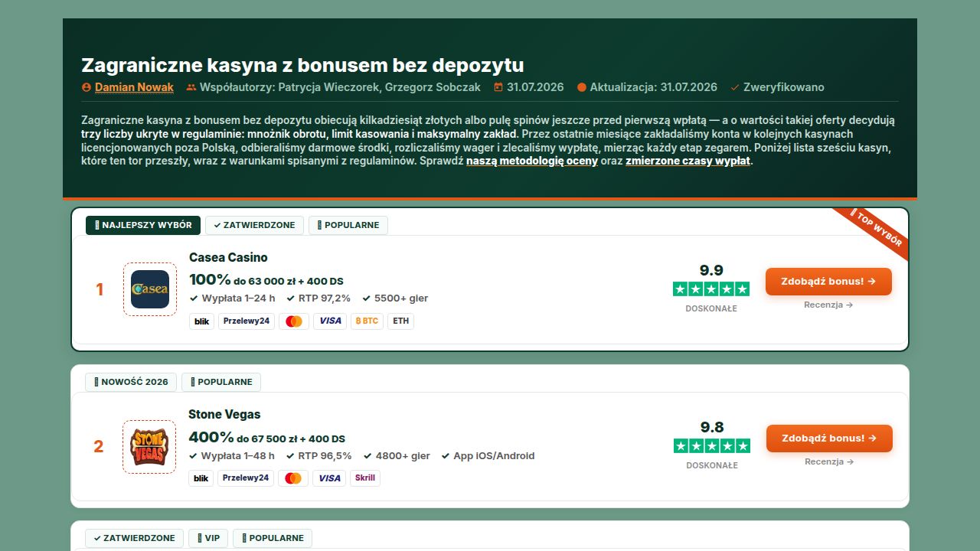
Task: Click the VISA icon in Stone Vegas row
Action: 329,478
